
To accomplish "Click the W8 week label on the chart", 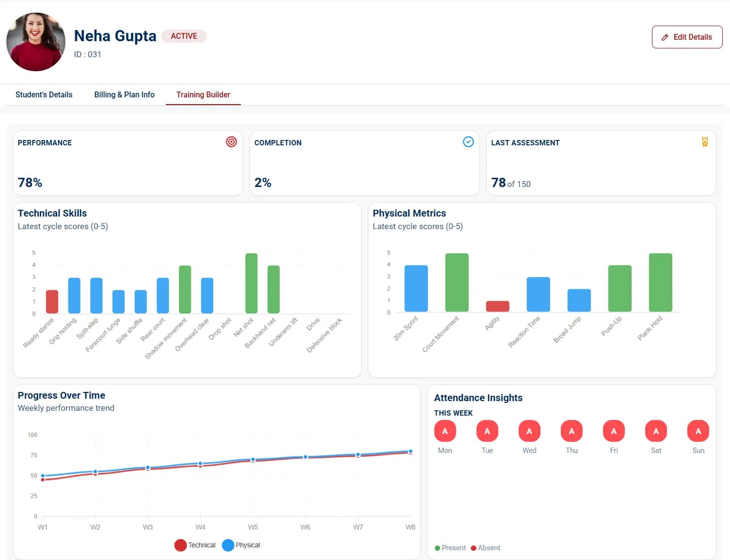I will point(411,527).
